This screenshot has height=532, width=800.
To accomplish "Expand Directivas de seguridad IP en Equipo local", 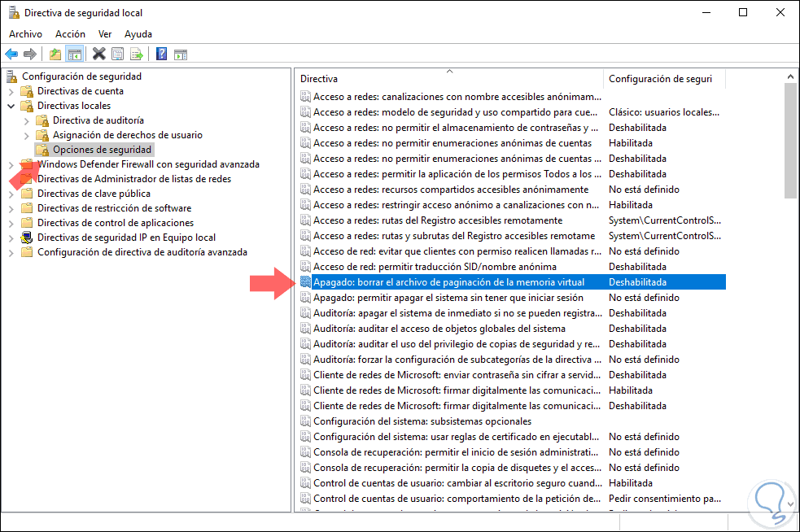I will tap(11, 238).
